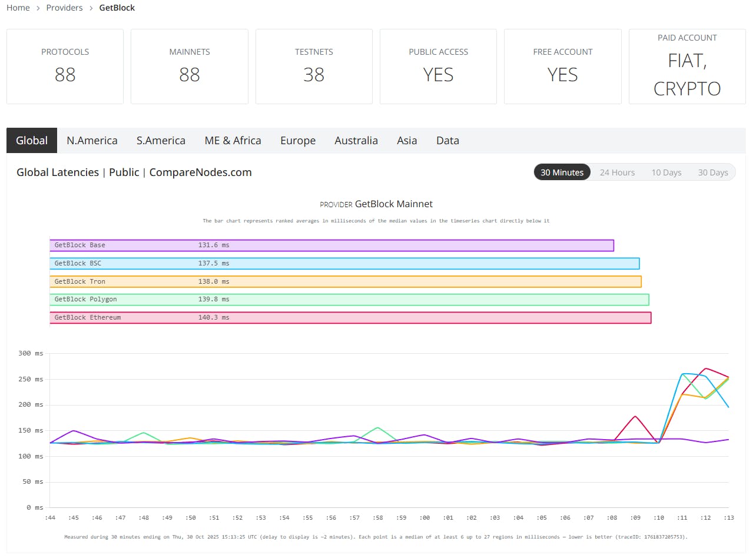Image resolution: width=756 pixels, height=558 pixels.
Task: Switch the time range to 24 Hours
Action: [x=617, y=172]
